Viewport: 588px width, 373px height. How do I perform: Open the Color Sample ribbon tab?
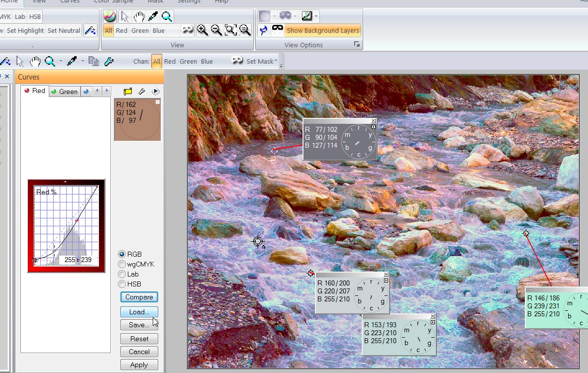113,1
